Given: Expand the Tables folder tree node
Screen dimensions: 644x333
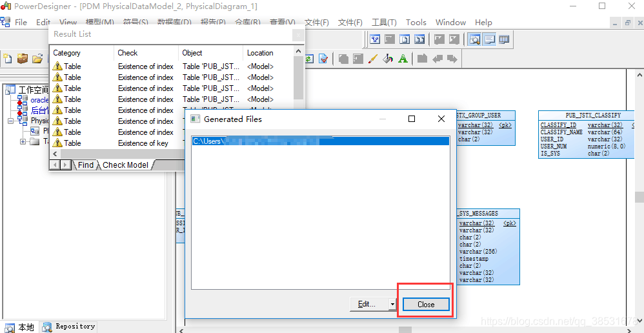Looking at the screenshot, I should [x=23, y=142].
